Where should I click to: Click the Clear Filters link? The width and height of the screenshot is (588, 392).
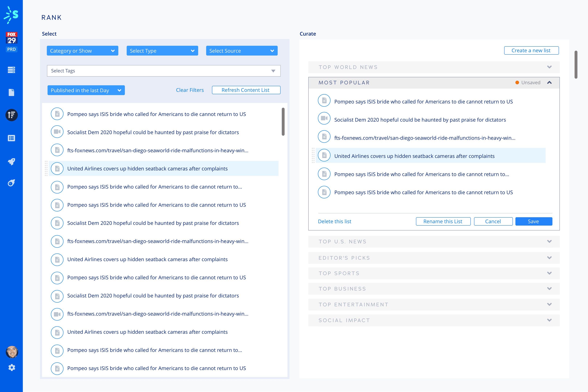click(190, 90)
